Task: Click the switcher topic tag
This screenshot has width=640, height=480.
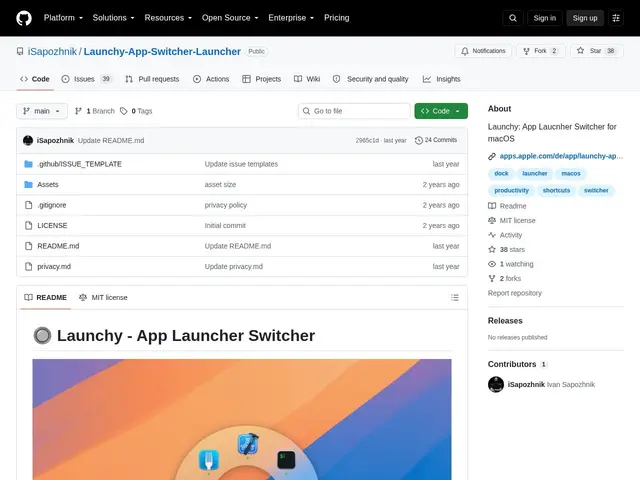Action: tap(596, 191)
